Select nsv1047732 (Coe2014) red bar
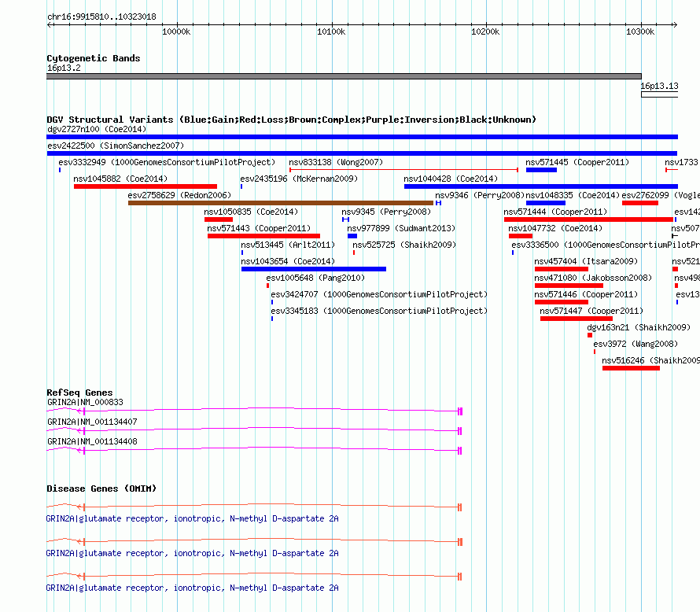 [x=521, y=236]
